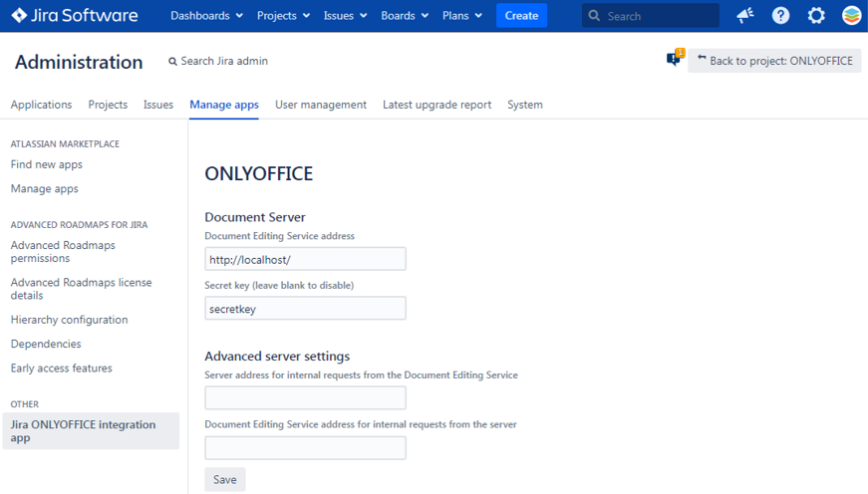
Task: Expand the Dashboards dropdown menu
Action: point(206,16)
